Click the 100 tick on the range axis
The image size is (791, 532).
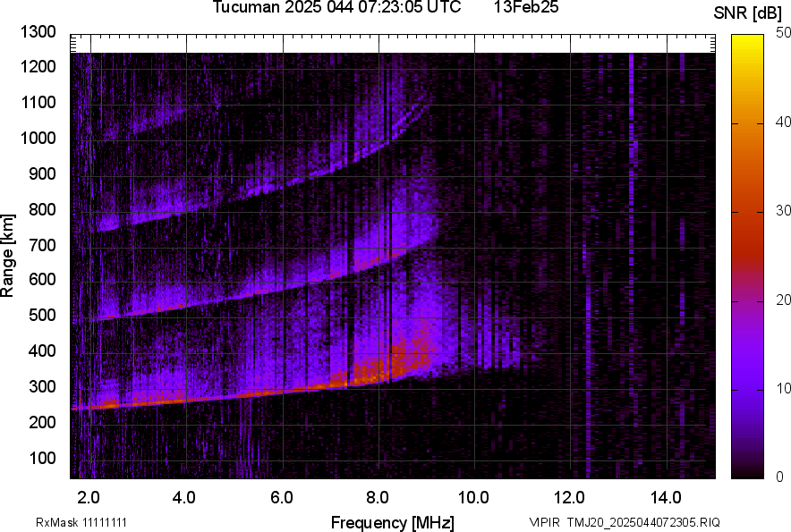46,458
